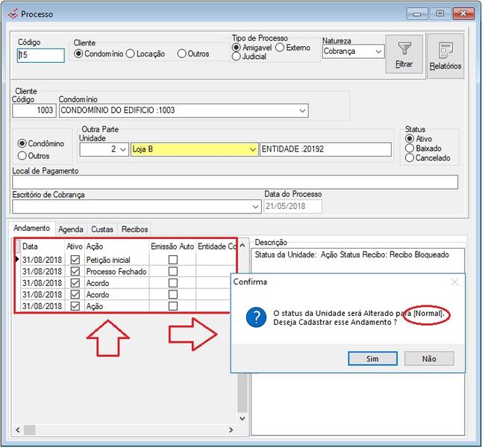Check Emissão Auto for Processo Fechado row

173,271
